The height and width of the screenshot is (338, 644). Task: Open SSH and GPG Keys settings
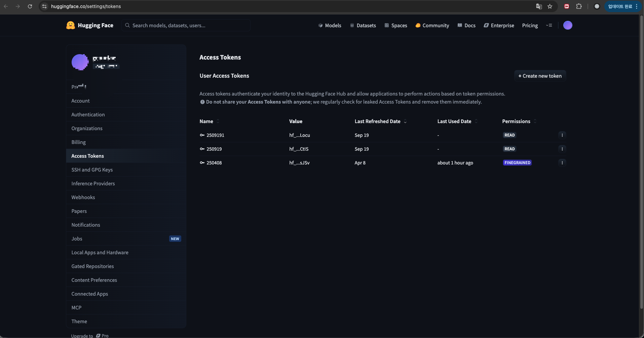point(126,170)
